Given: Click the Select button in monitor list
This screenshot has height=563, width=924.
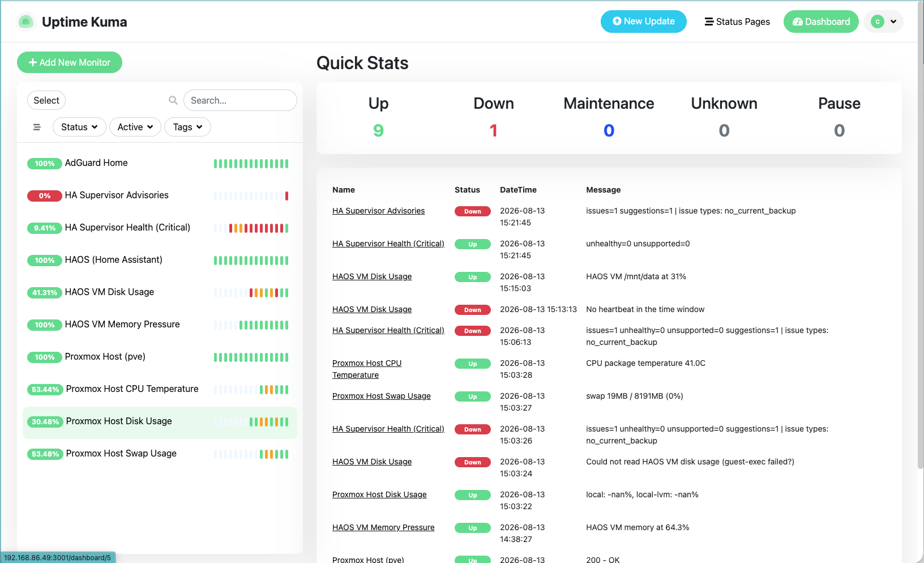Looking at the screenshot, I should click(46, 100).
